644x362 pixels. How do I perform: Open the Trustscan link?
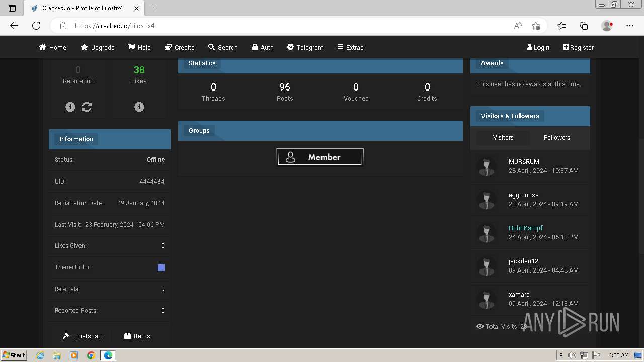coord(82,336)
